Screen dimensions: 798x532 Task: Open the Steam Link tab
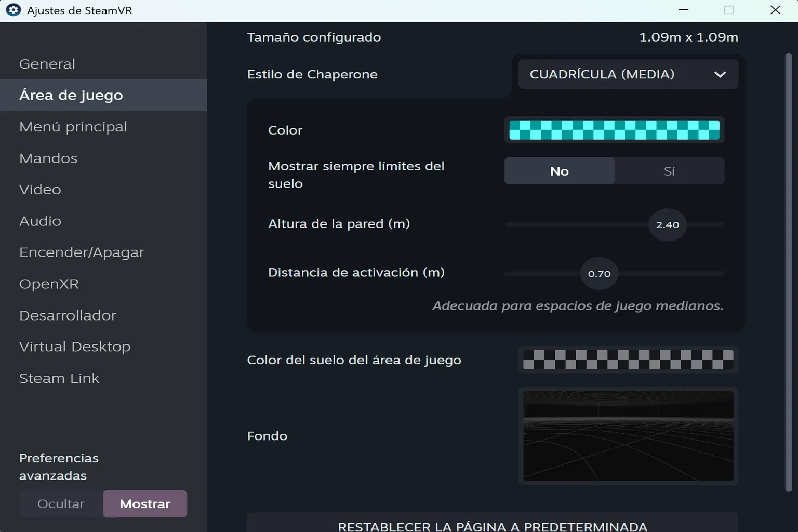pyautogui.click(x=103, y=378)
